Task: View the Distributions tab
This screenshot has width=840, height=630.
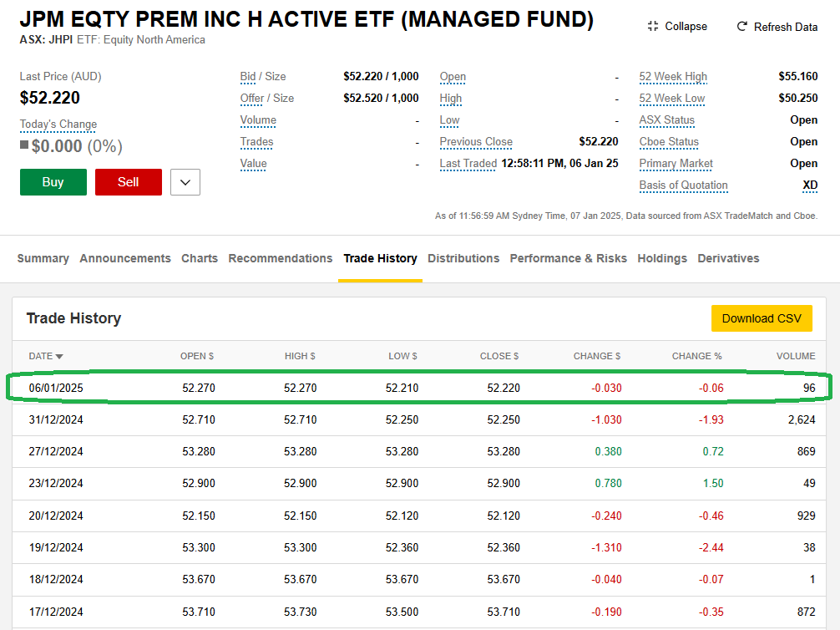Action: point(463,258)
